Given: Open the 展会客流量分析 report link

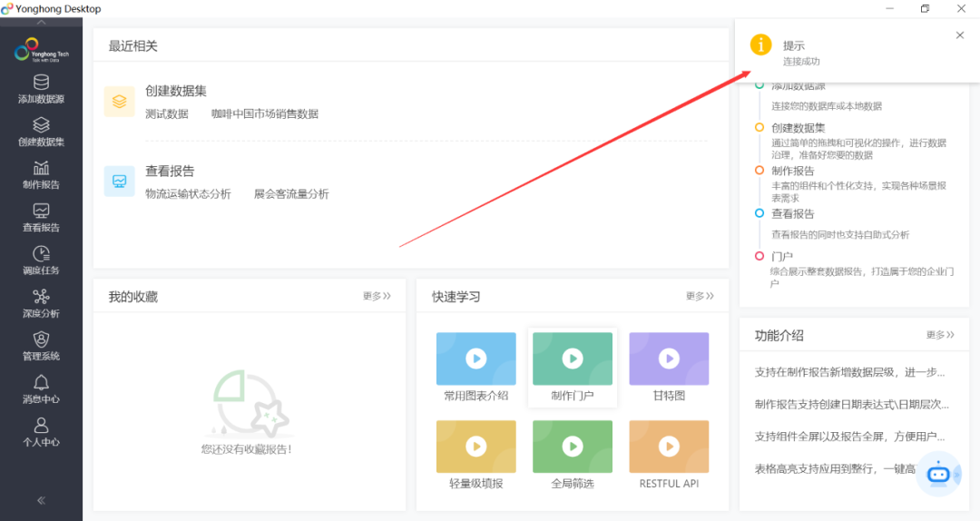Looking at the screenshot, I should [291, 194].
